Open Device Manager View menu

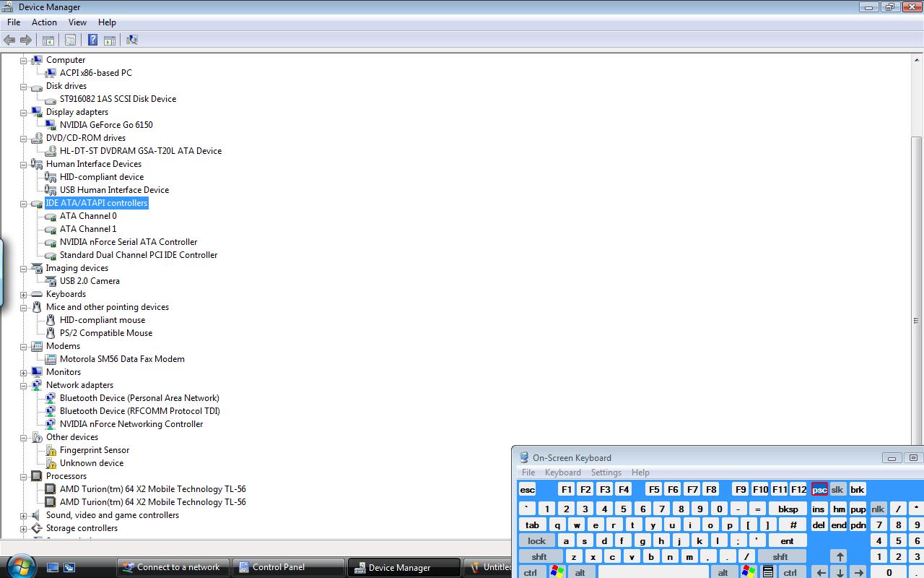coord(77,22)
